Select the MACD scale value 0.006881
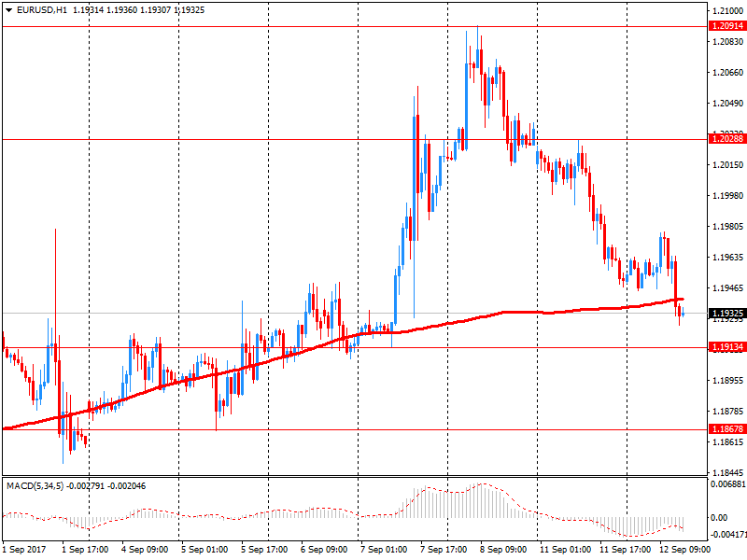This screenshot has width=747, height=560. (x=727, y=483)
